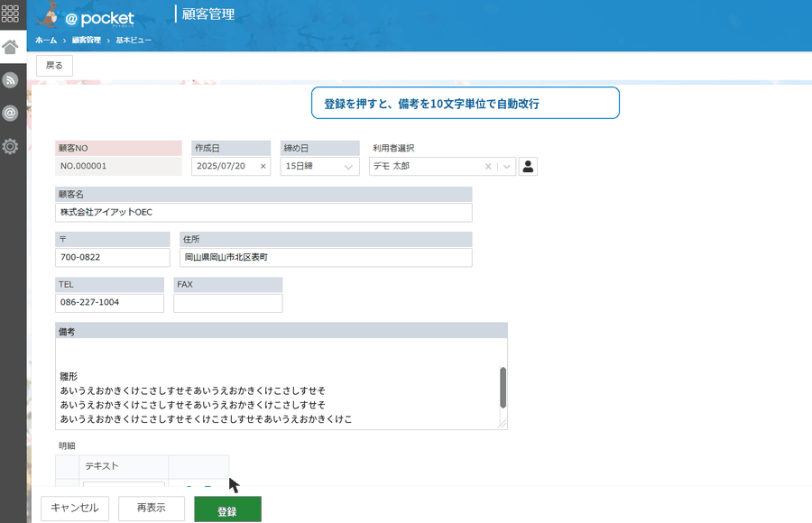Click the 明細 section label

[x=68, y=445]
